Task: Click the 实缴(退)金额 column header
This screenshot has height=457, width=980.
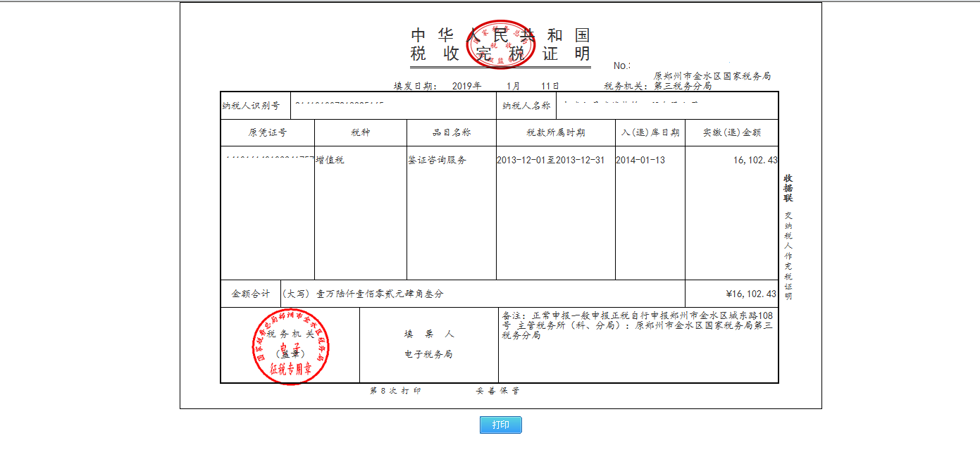Action: point(730,132)
